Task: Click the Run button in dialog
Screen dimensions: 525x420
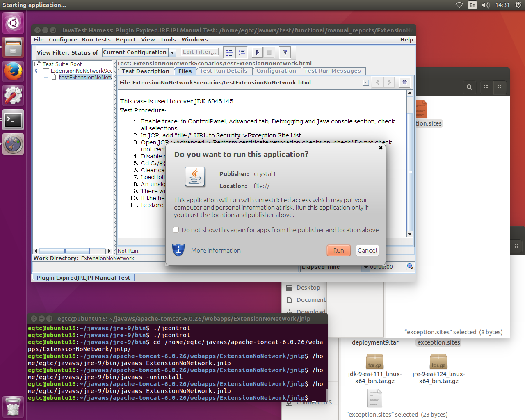Action: click(x=338, y=251)
